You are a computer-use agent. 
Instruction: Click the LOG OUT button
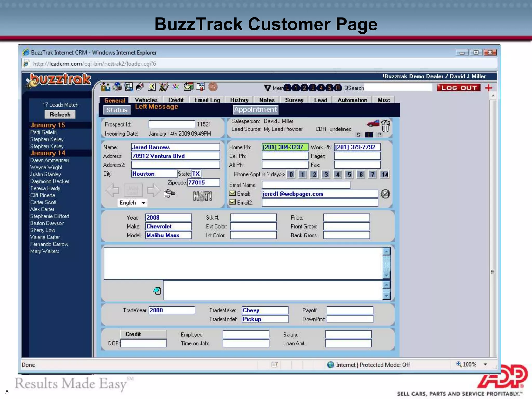point(459,88)
